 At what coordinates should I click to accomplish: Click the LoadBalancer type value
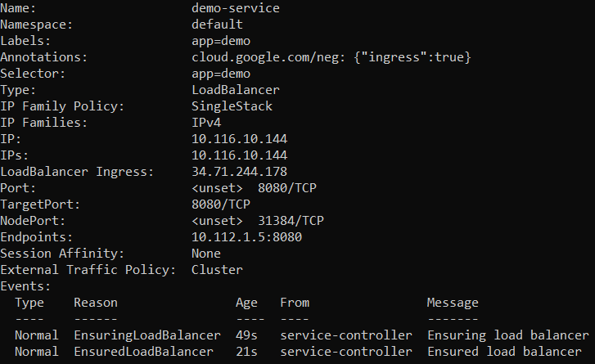[236, 90]
